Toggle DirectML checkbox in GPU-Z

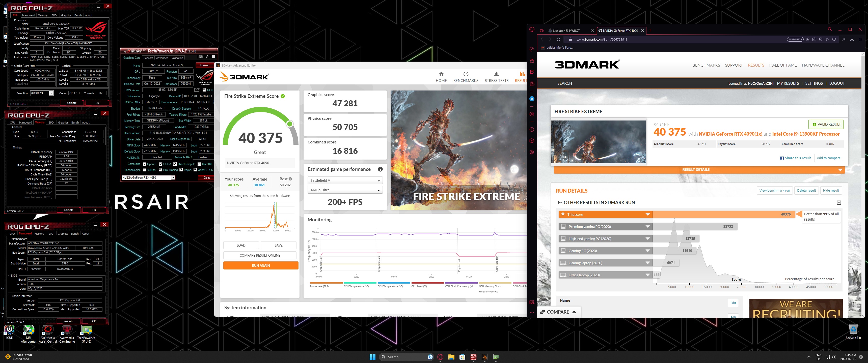click(x=199, y=164)
